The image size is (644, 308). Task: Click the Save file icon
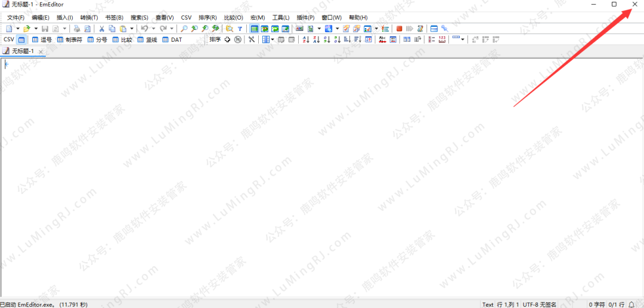(45, 29)
